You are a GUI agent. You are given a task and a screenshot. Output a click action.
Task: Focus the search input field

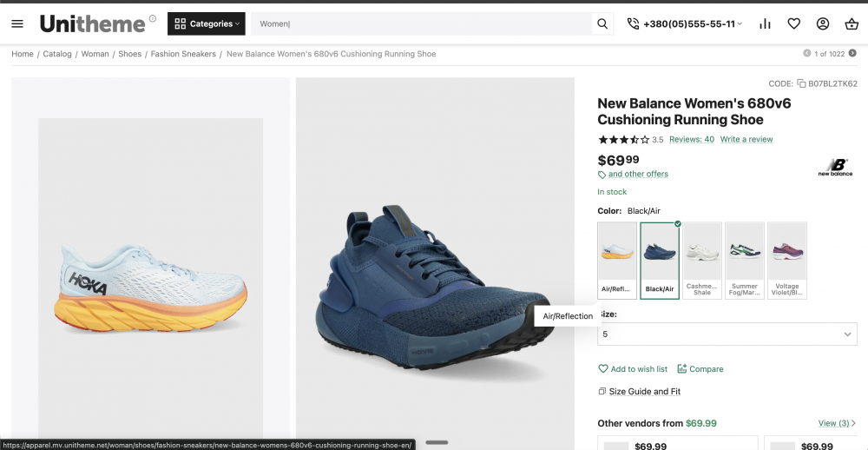(421, 23)
